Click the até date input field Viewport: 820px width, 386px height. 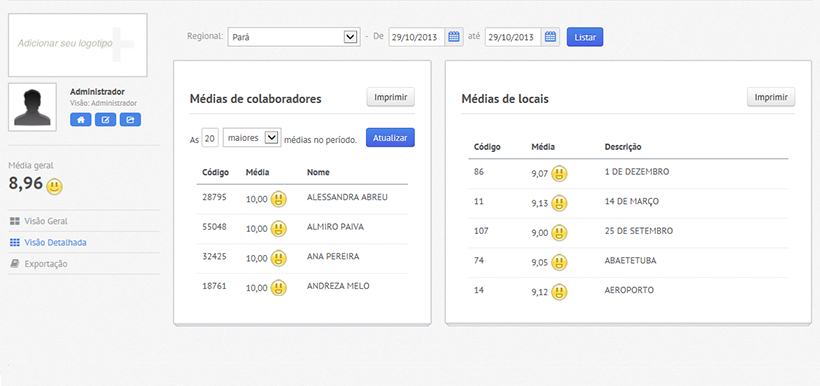513,37
